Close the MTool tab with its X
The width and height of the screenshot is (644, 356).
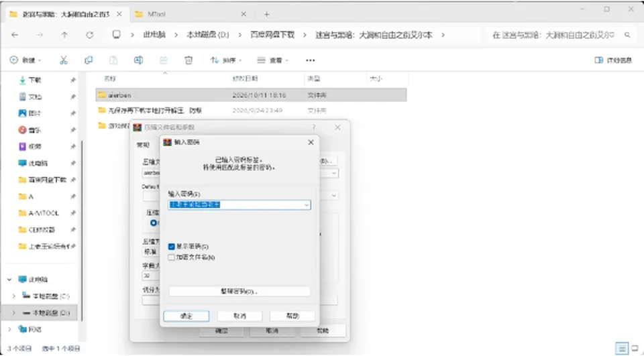point(244,14)
